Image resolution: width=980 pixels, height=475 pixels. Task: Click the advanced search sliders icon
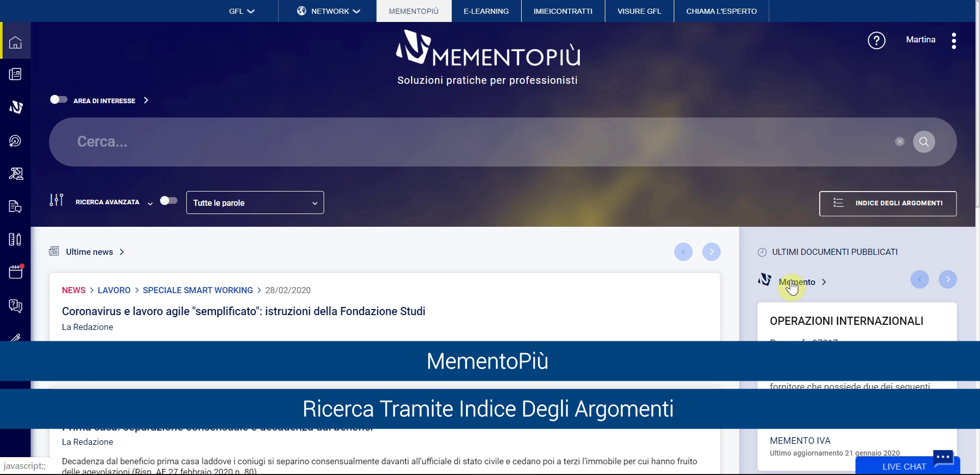pos(56,200)
